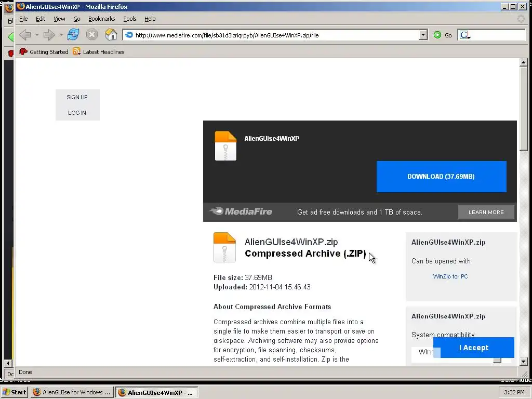This screenshot has height=399, width=532.
Task: Open the Back button history dropdown arrow
Action: pos(37,35)
